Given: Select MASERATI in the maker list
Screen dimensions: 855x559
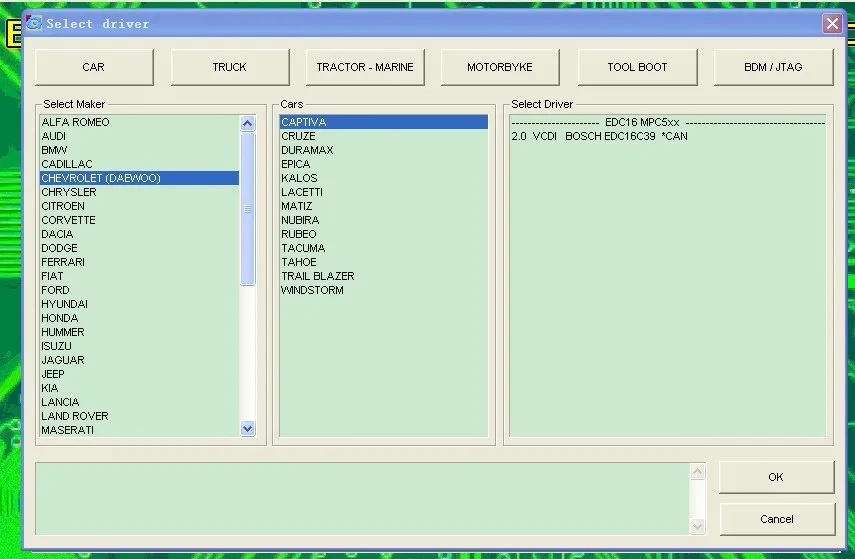Looking at the screenshot, I should tap(139, 430).
